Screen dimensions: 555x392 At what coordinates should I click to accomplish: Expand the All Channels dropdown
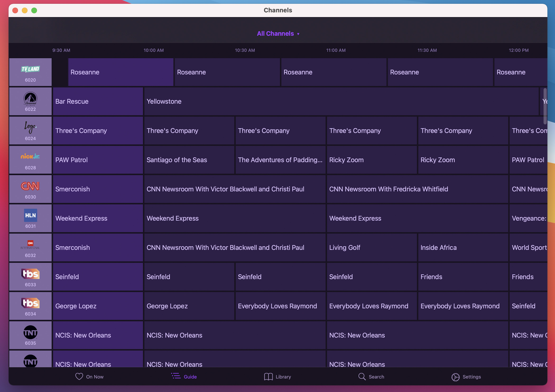click(x=278, y=34)
